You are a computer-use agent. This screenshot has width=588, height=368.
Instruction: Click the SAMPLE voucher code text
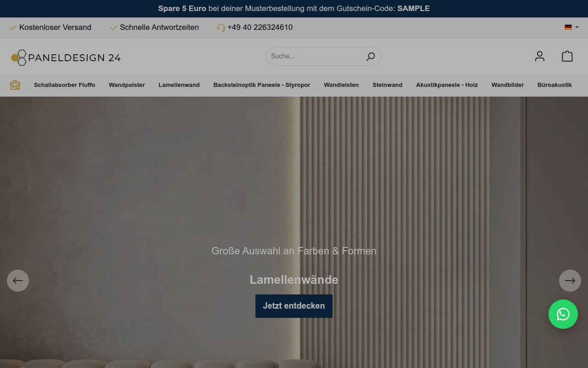tap(413, 8)
